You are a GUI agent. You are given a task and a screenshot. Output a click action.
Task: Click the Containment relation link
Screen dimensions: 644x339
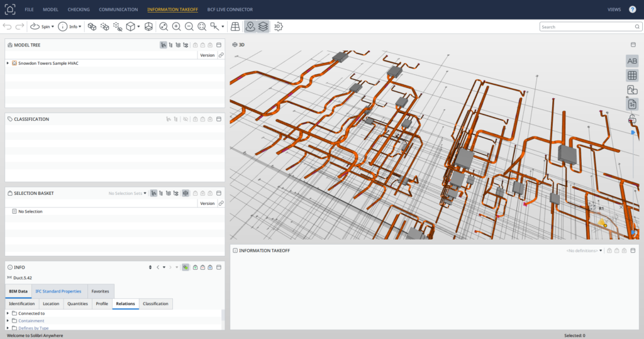click(31, 321)
